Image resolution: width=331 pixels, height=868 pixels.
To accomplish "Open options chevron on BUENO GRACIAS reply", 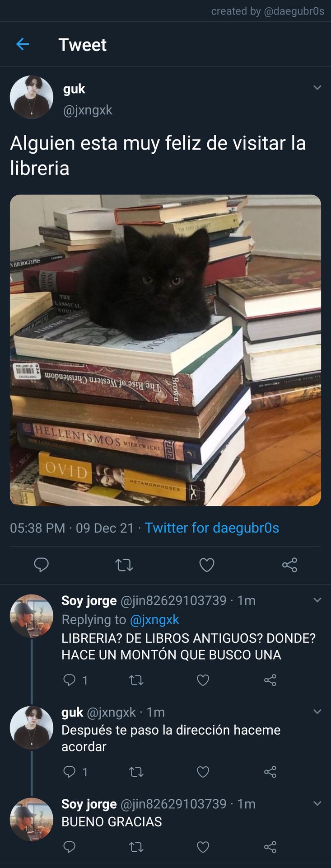I will 317,803.
